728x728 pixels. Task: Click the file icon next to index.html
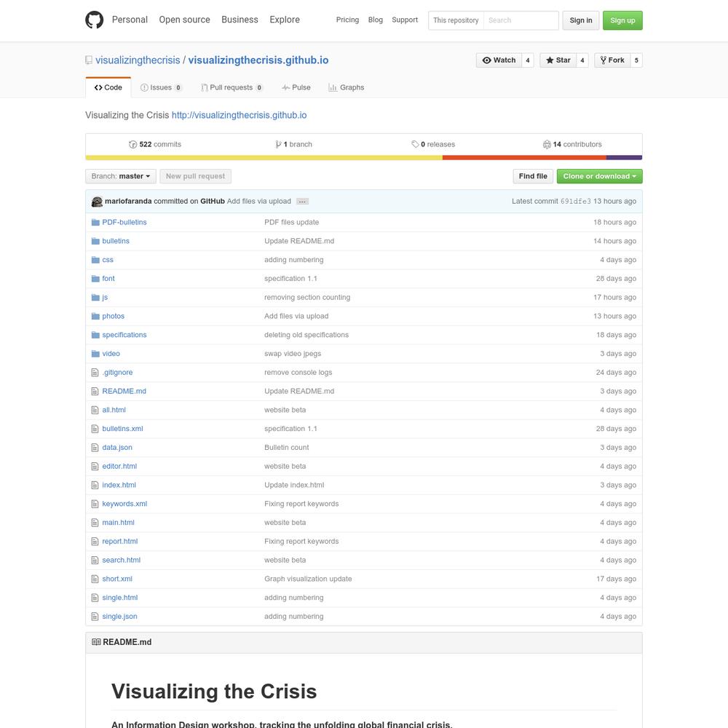[95, 485]
